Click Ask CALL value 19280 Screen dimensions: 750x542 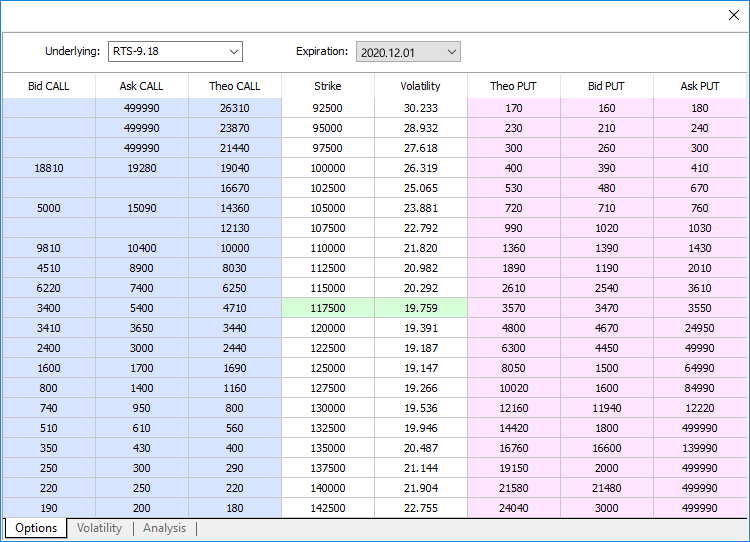click(142, 168)
